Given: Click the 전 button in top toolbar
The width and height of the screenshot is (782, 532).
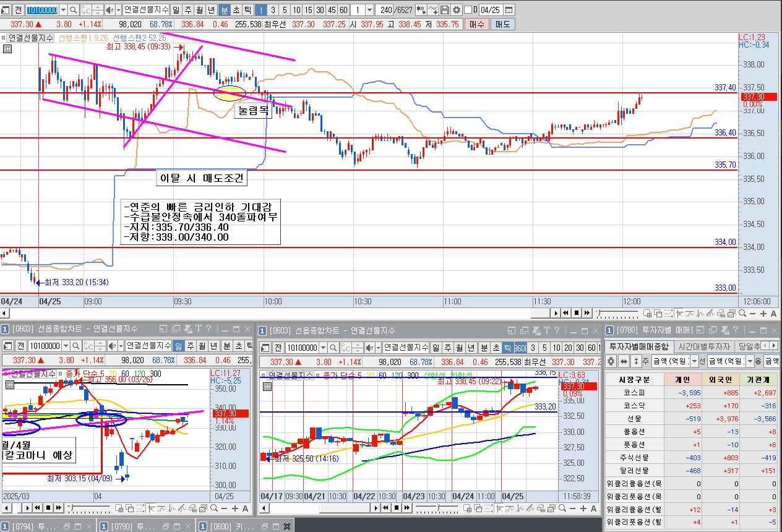Looking at the screenshot, I should (19, 10).
